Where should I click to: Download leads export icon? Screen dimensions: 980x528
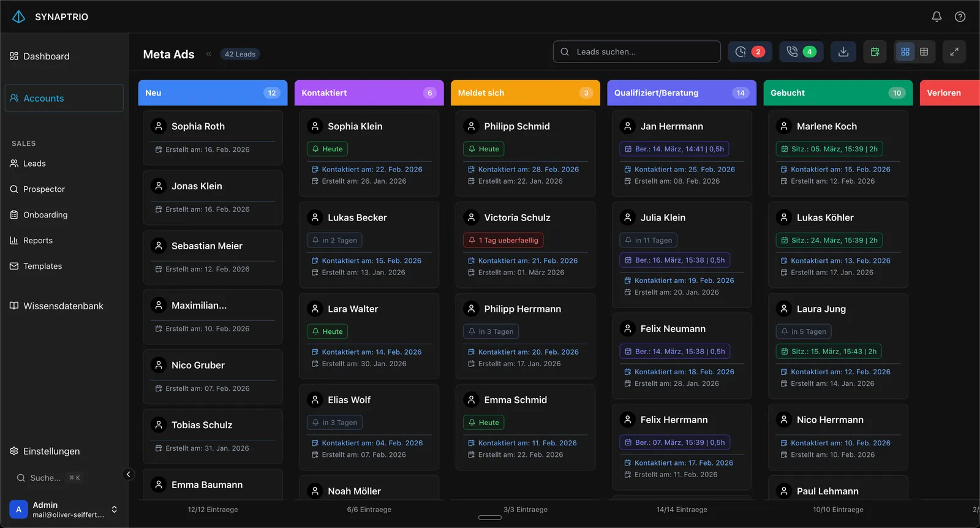843,52
